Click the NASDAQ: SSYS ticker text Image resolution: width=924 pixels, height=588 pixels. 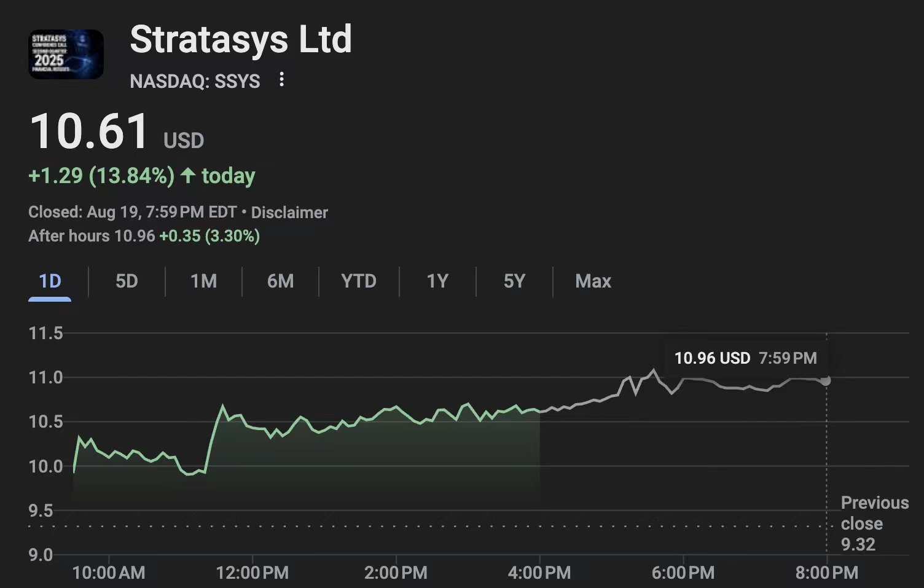coord(195,81)
